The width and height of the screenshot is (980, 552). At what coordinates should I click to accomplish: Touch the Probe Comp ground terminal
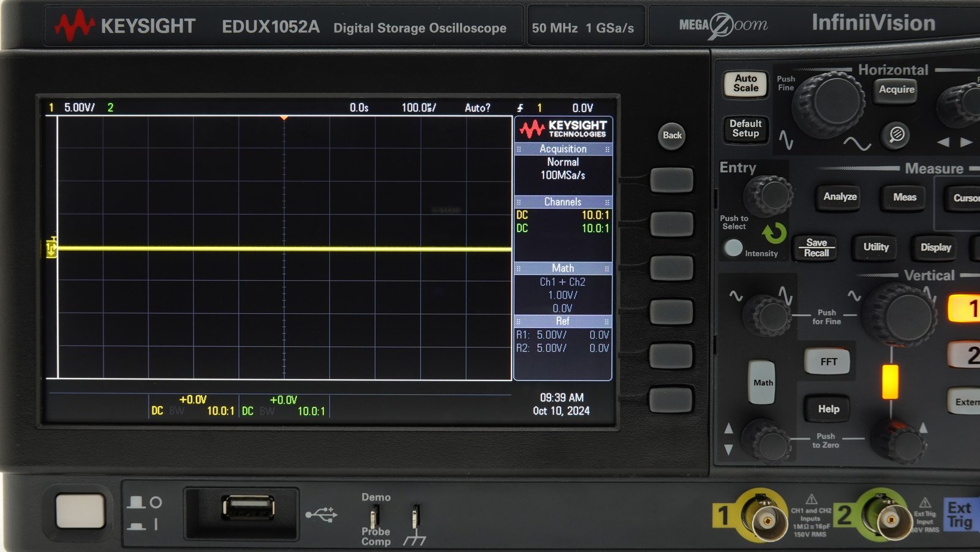416,516
